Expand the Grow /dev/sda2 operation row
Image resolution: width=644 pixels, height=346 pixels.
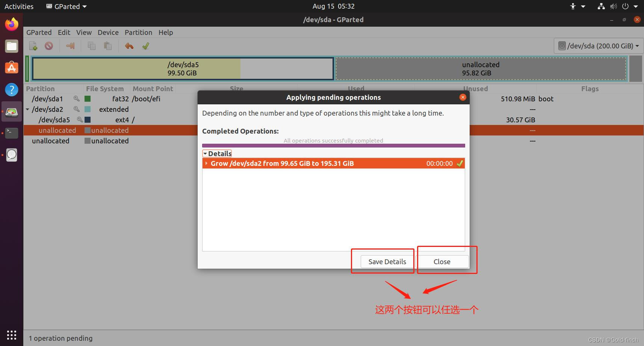click(x=206, y=163)
